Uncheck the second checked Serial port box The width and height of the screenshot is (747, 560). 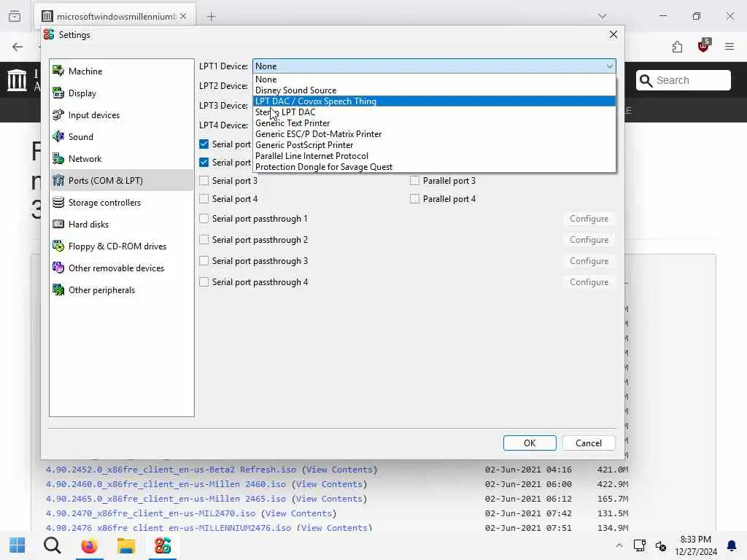[x=204, y=163]
